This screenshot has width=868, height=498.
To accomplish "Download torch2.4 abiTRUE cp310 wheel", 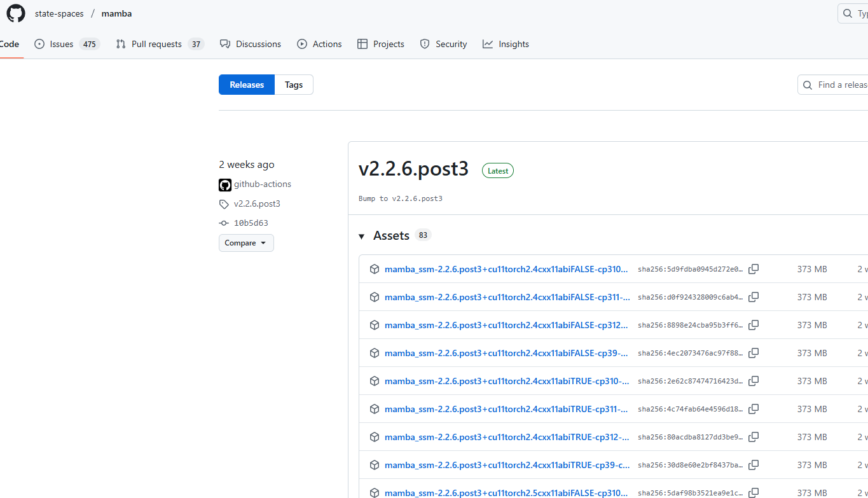I will pos(507,381).
